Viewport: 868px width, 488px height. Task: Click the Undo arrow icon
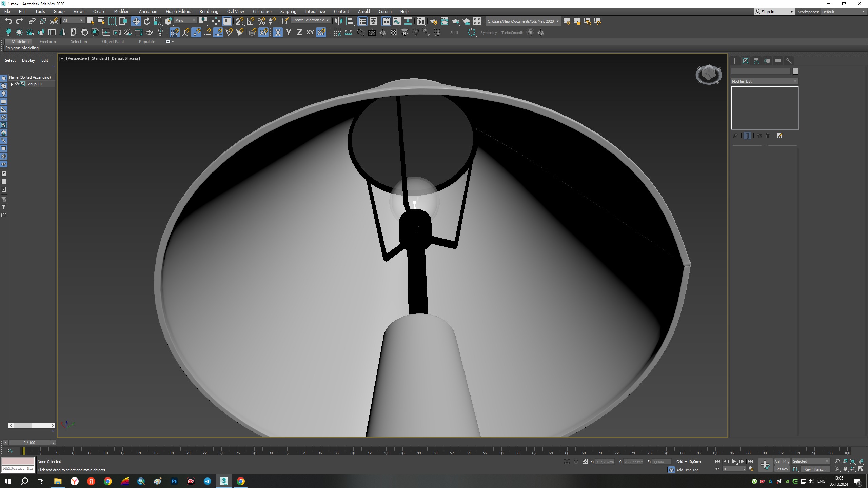pyautogui.click(x=8, y=21)
